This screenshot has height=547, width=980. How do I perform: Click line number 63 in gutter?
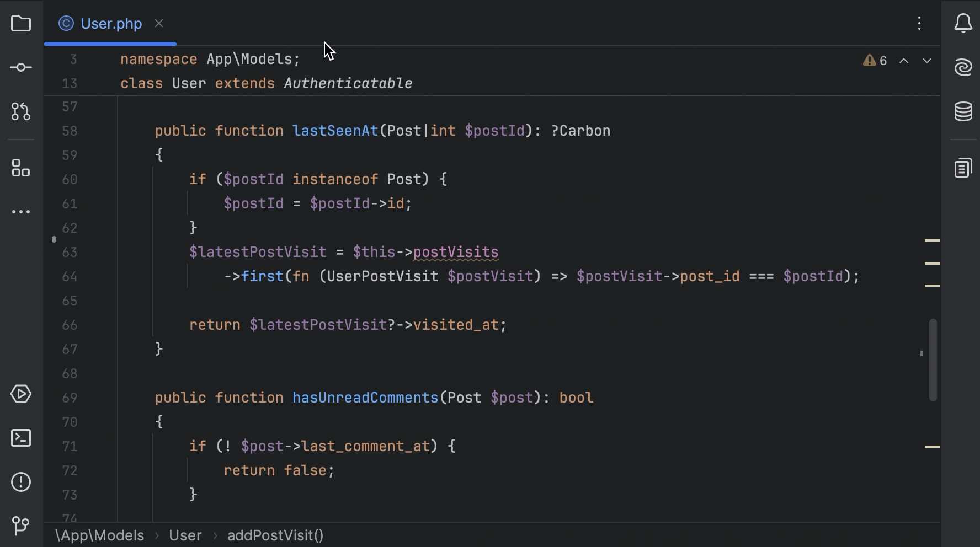(x=70, y=252)
